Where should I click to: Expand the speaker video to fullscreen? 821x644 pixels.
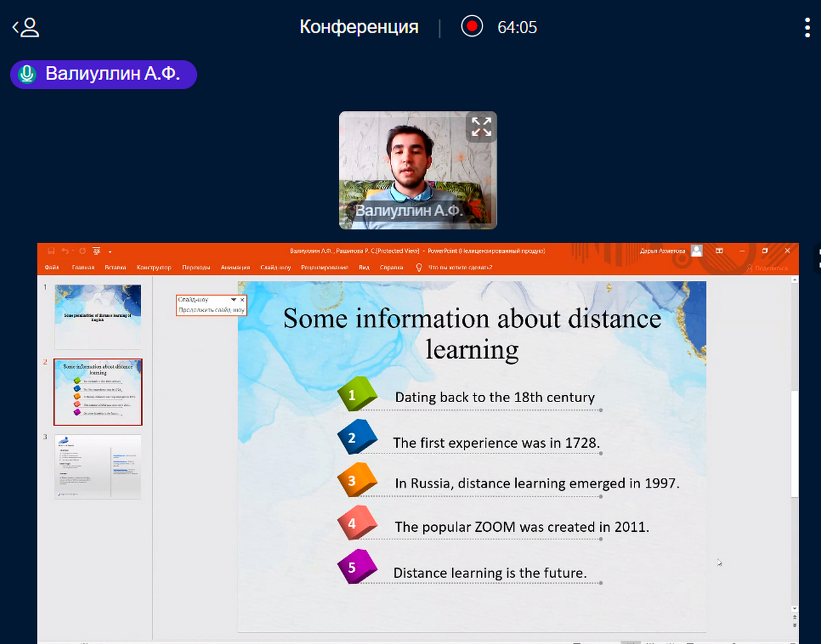481,126
